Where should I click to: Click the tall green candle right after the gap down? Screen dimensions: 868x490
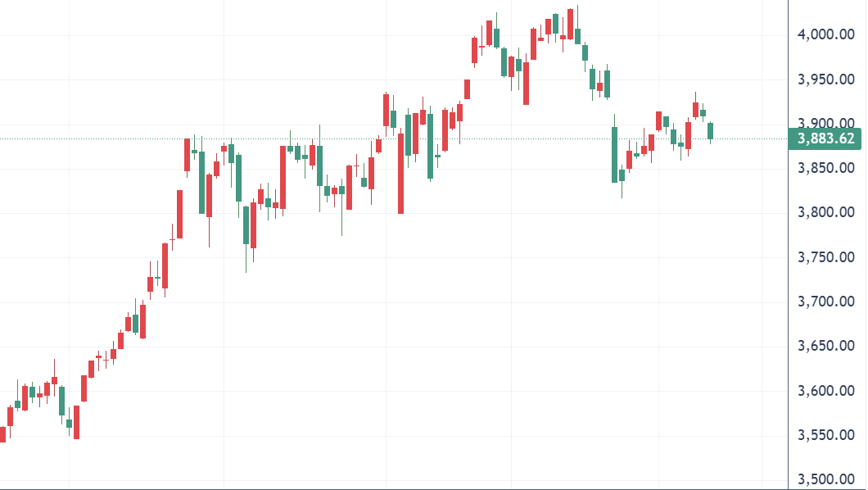(614, 154)
